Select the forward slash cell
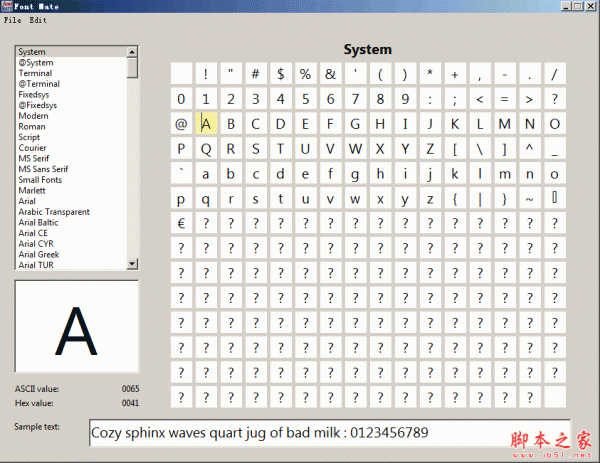600x463 pixels. 554,73
